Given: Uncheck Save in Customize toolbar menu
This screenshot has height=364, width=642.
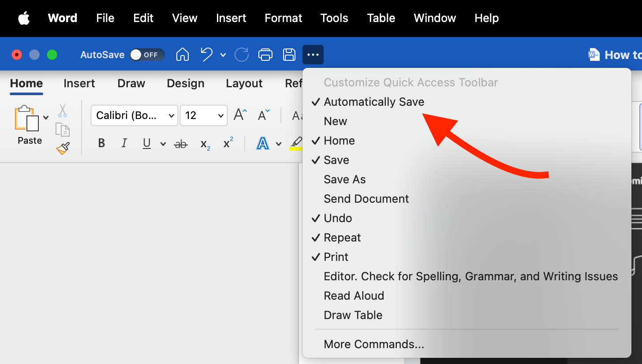Looking at the screenshot, I should click(x=336, y=160).
